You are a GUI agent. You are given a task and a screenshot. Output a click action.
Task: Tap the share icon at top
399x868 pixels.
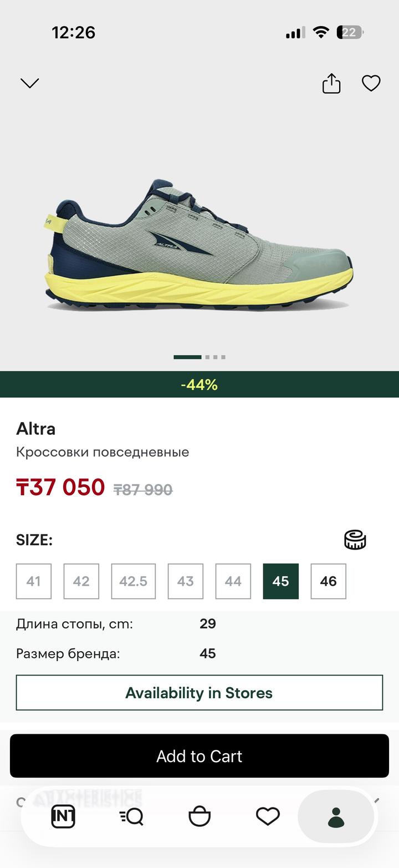[x=331, y=83]
